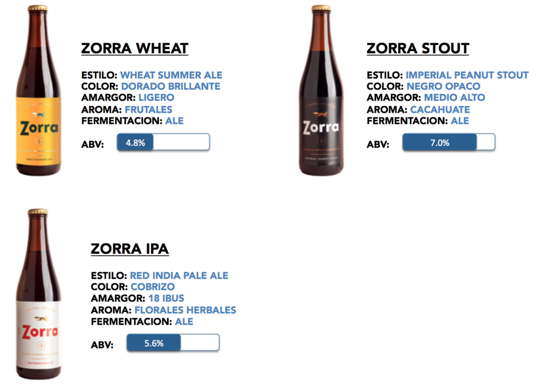The width and height of the screenshot is (537, 392).
Task: Click the fox logo on the wheat label
Action: click(39, 114)
